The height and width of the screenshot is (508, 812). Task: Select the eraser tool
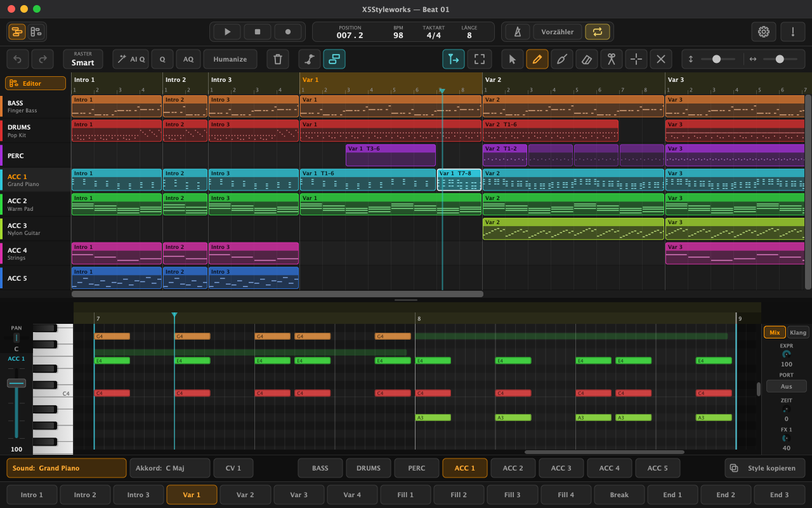587,59
